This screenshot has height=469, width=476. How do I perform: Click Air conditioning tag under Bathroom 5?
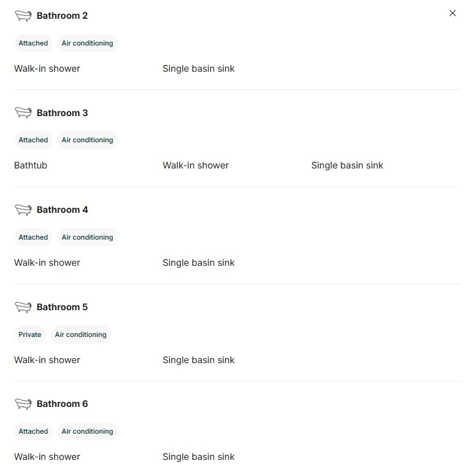coord(80,335)
